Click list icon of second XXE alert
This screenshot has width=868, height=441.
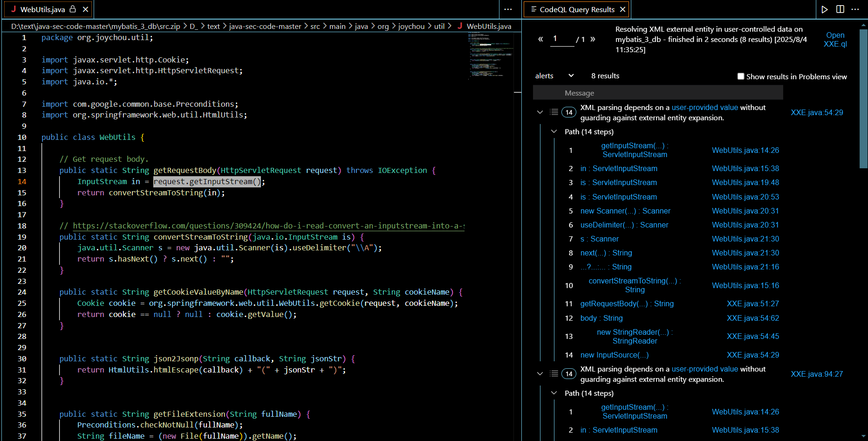tap(554, 373)
